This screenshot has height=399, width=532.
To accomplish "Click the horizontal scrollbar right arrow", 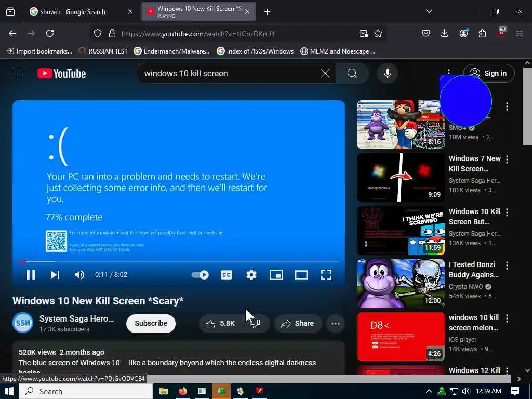I will (519, 379).
